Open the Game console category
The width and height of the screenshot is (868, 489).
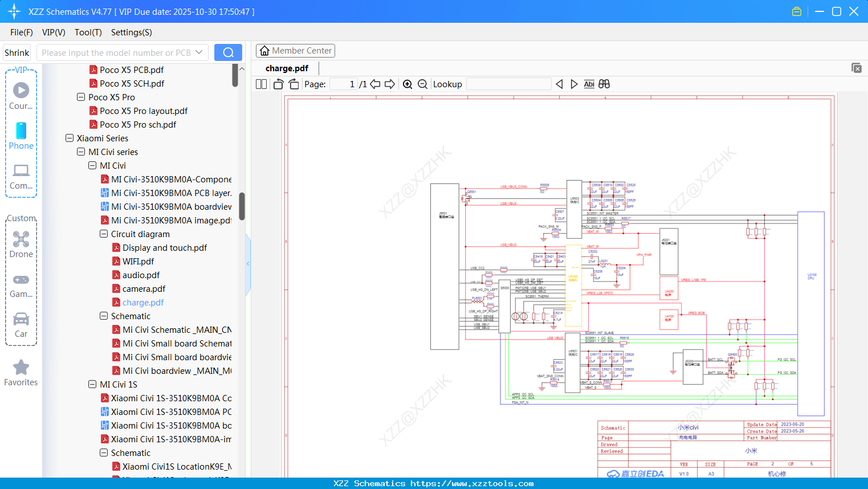[x=21, y=286]
